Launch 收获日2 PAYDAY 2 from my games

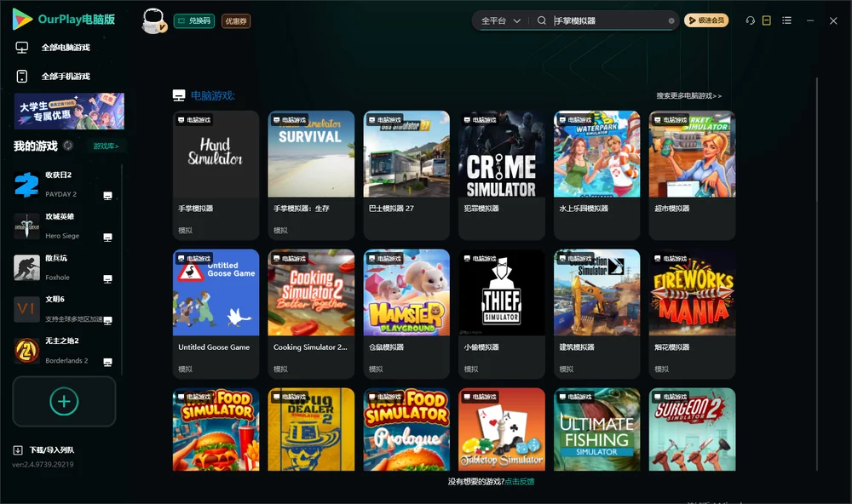(64, 185)
